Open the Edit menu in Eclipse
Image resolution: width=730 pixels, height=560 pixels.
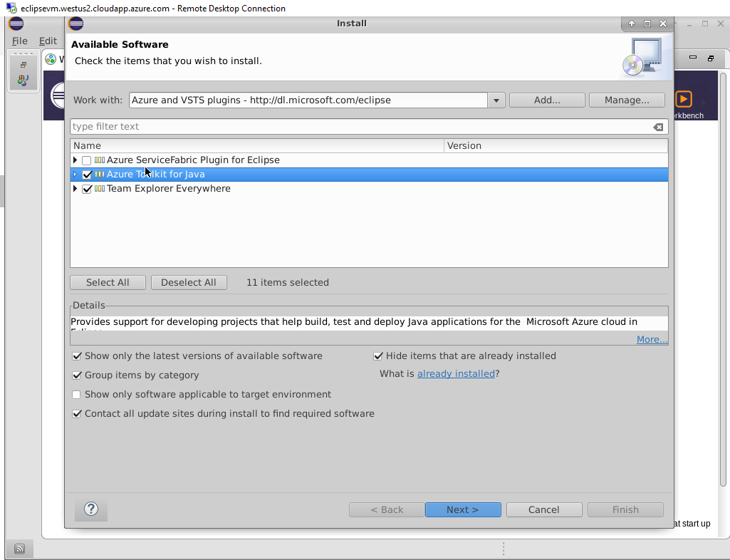click(48, 41)
